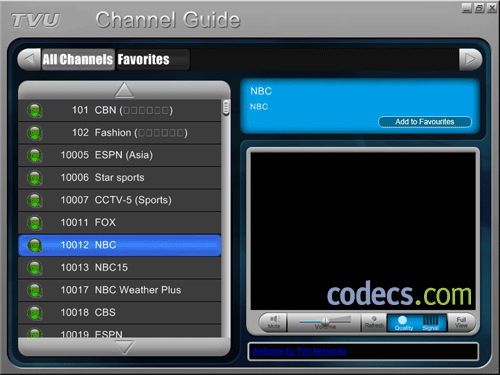Screen dimensions: 500x375
Task: Restore the TVU window size
Action: pos(479,8)
